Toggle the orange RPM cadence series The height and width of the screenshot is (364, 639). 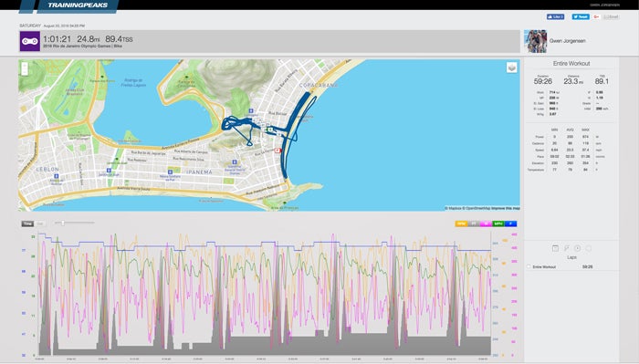461,224
